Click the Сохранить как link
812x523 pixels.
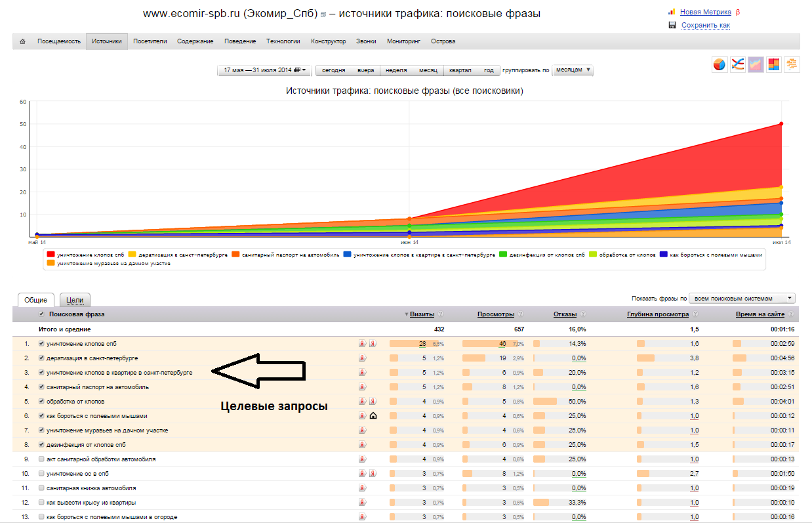706,25
